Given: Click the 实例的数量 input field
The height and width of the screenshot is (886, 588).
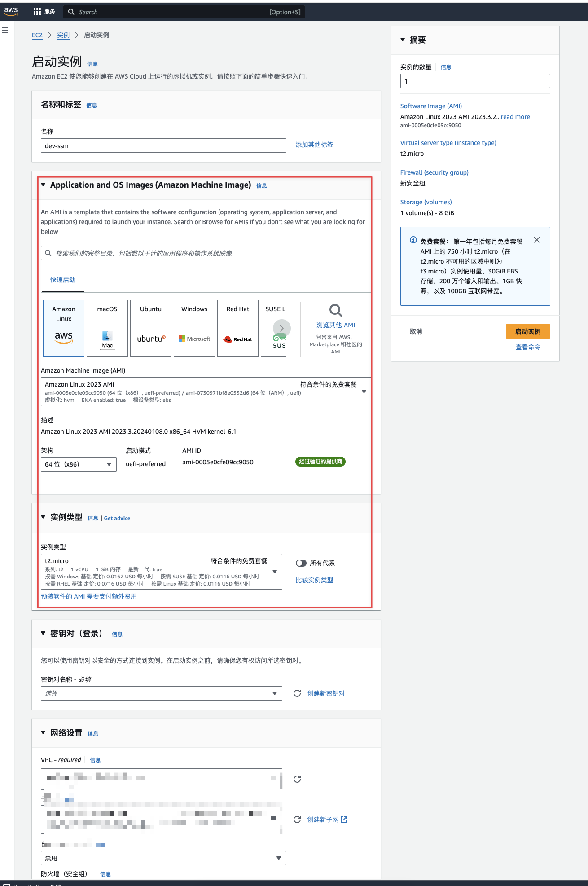Looking at the screenshot, I should (x=475, y=81).
